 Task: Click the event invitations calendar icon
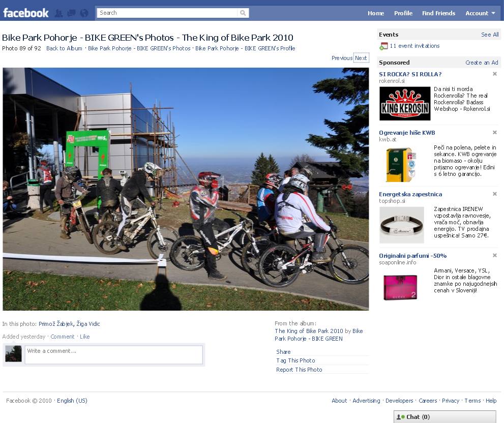click(383, 46)
